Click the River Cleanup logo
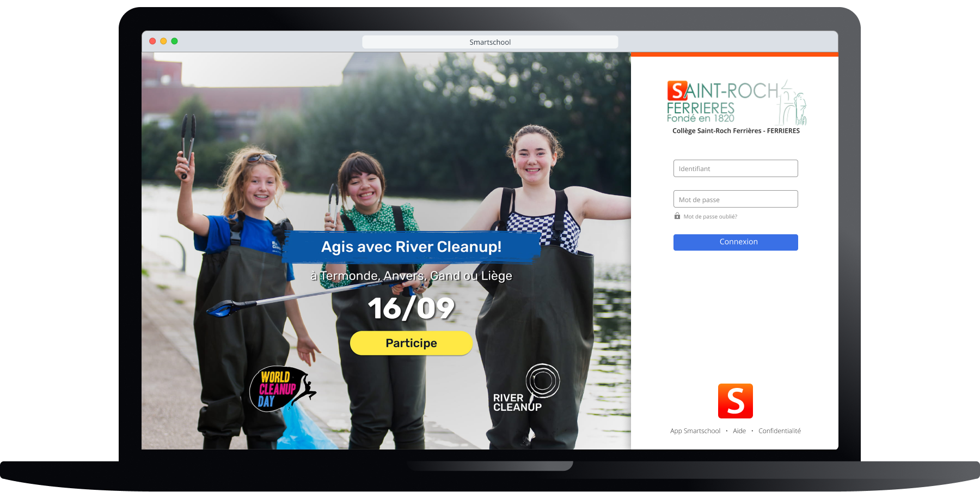 point(525,389)
